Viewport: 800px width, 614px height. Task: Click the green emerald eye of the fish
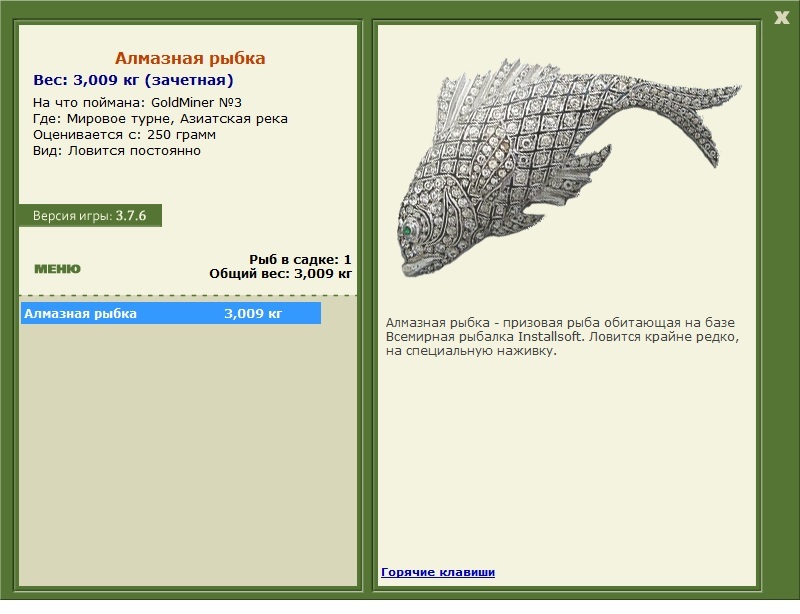click(408, 231)
